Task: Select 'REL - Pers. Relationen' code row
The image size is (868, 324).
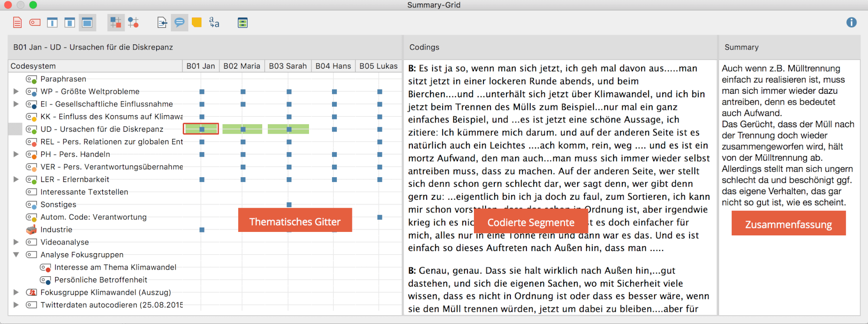Action: point(95,142)
